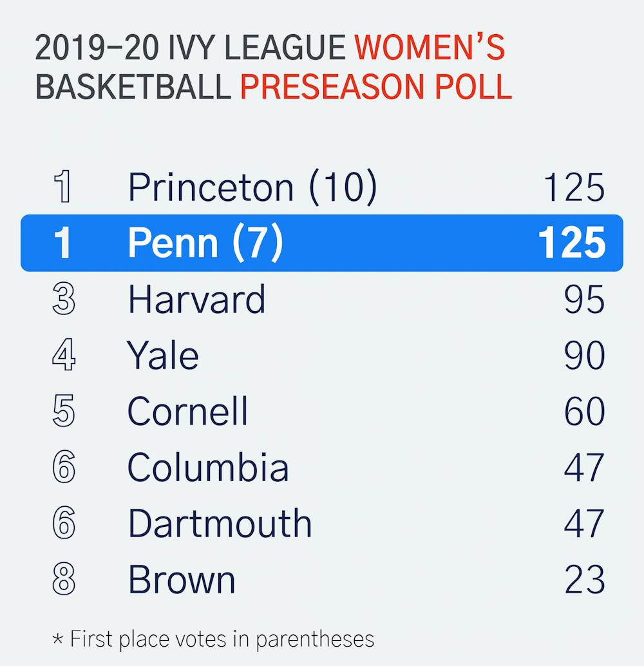Click Columbia's score of 47

(584, 468)
